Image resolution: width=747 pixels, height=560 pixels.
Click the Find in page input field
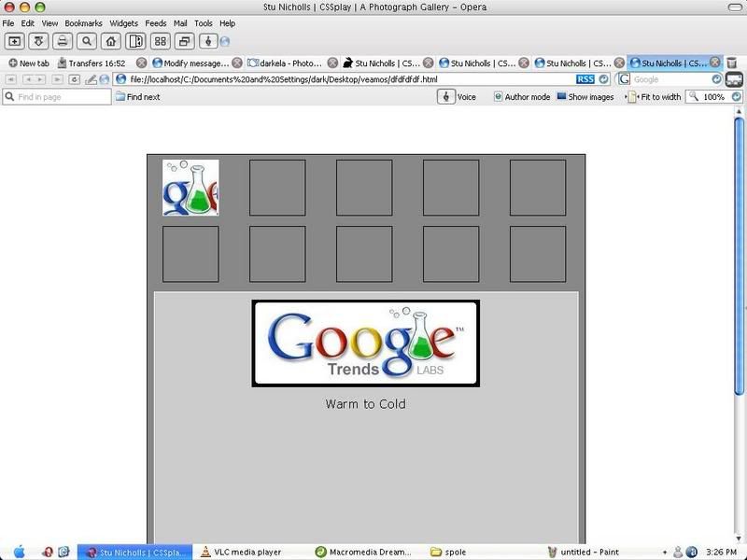click(57, 97)
